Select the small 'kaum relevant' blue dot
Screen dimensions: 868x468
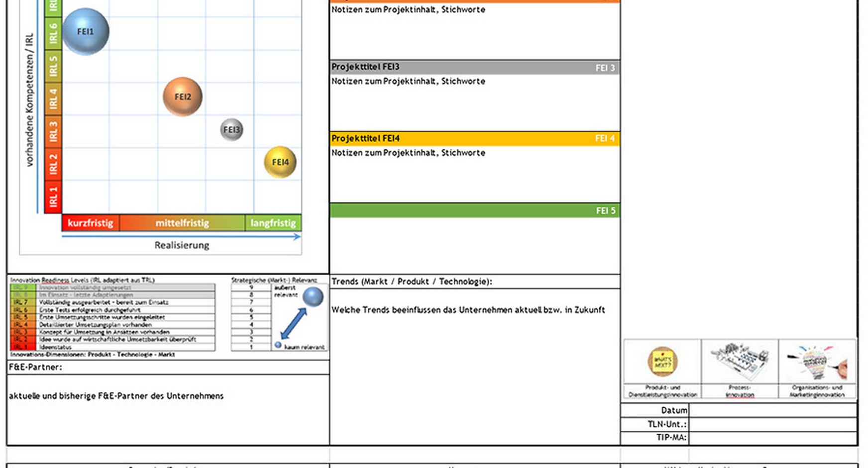tap(278, 345)
